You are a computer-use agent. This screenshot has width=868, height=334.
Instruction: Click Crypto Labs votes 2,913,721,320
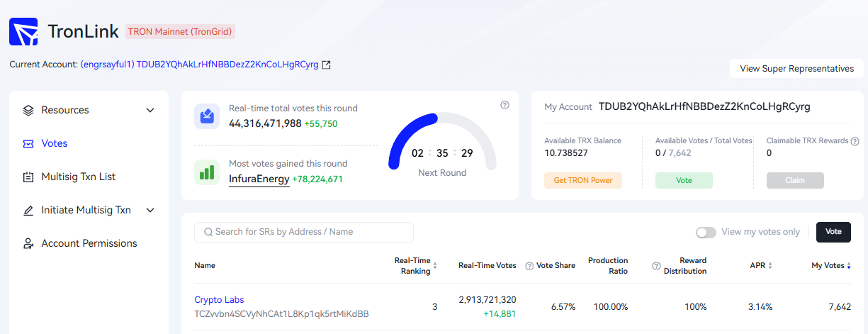tap(487, 300)
